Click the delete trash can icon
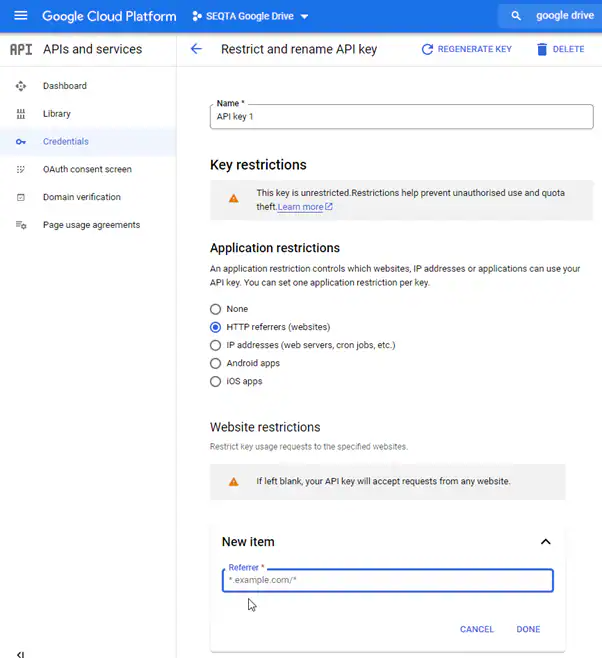This screenshot has width=602, height=658. pos(542,50)
